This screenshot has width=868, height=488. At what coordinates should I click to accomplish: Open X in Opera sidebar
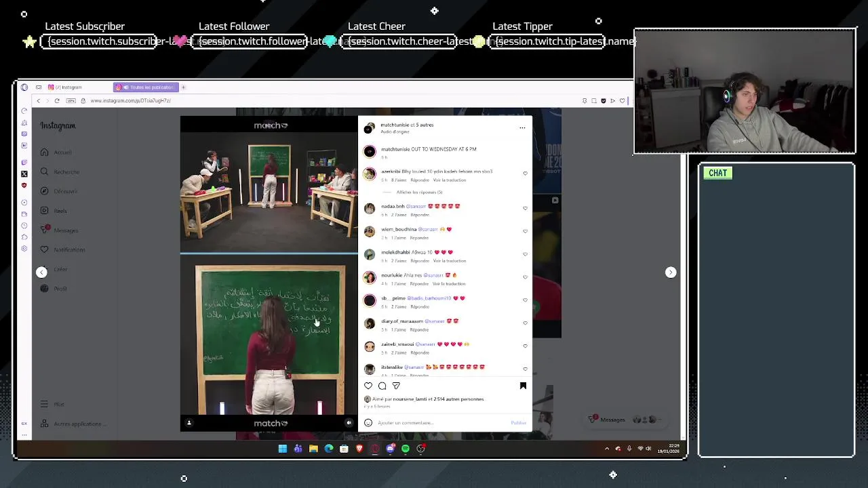[24, 174]
